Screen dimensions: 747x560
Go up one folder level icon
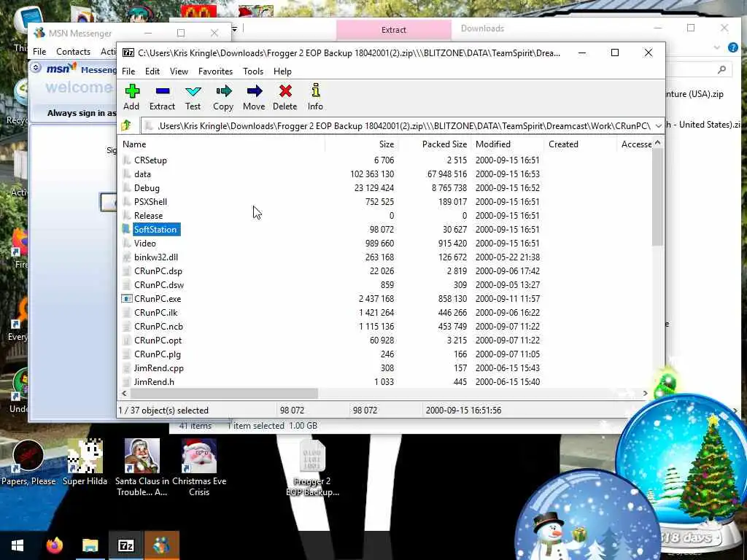coord(126,125)
